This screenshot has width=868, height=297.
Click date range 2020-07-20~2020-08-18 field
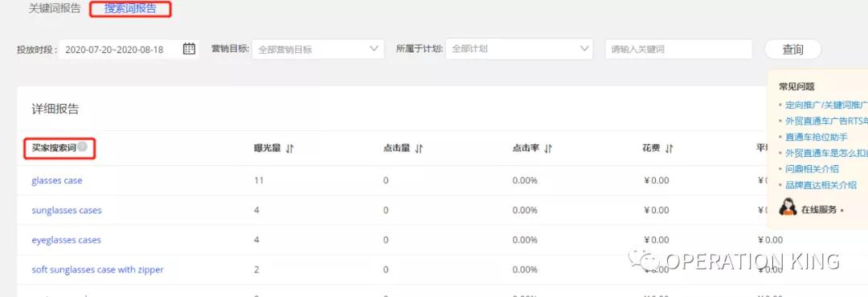pyautogui.click(x=129, y=49)
